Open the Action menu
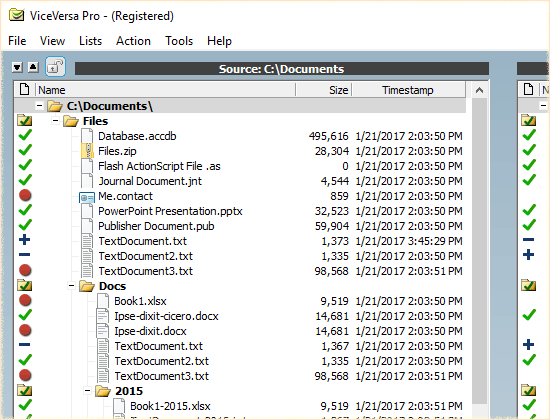 (x=133, y=41)
